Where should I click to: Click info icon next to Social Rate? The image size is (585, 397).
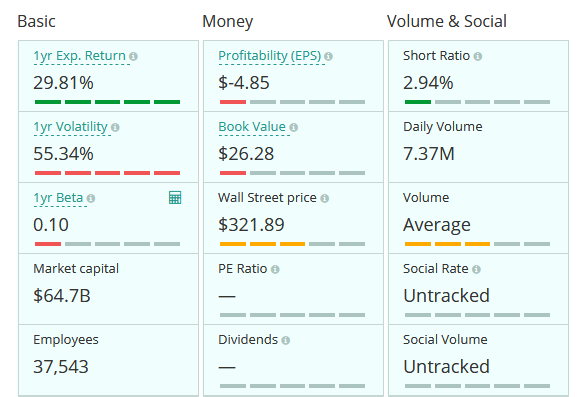[476, 269]
